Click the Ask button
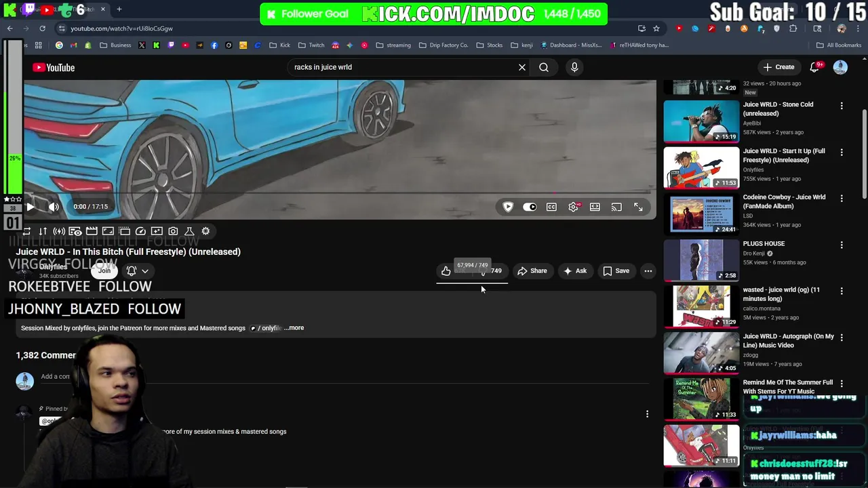868x488 pixels. point(574,271)
